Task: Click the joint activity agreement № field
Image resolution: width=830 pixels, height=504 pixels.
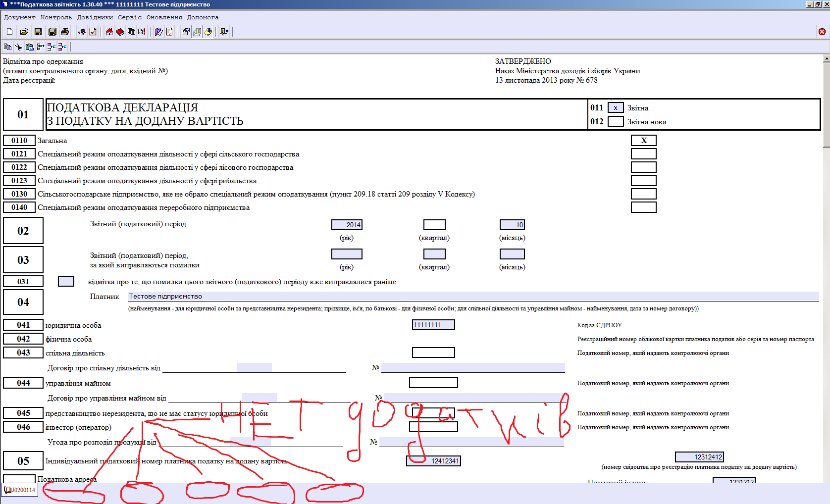Action: click(x=473, y=367)
